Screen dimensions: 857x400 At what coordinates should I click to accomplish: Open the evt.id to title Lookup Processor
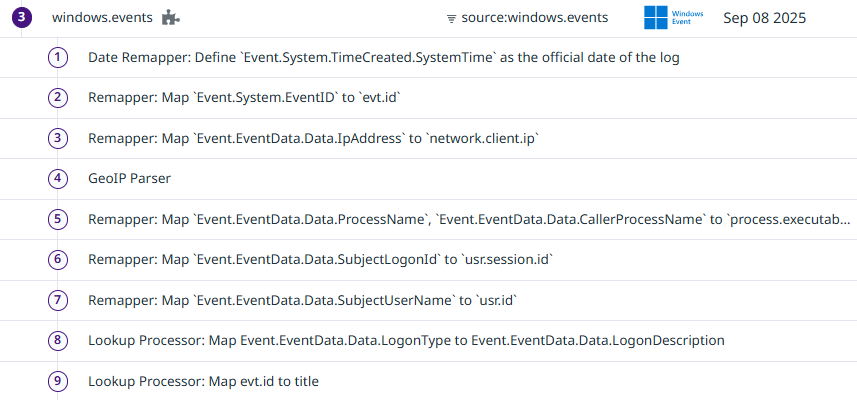point(203,381)
